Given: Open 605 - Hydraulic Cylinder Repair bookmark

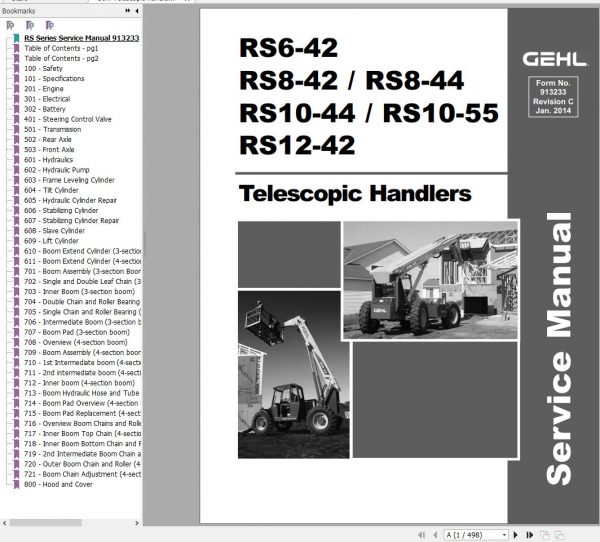Looking at the screenshot, I should [x=70, y=200].
